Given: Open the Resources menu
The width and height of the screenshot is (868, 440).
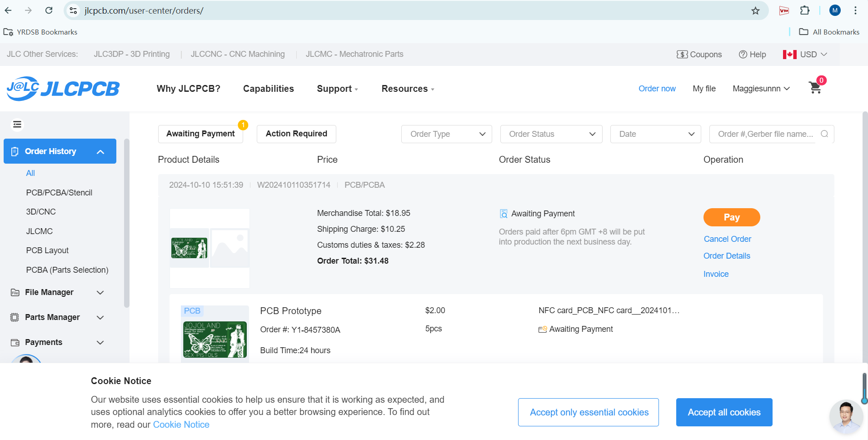Looking at the screenshot, I should (x=408, y=89).
